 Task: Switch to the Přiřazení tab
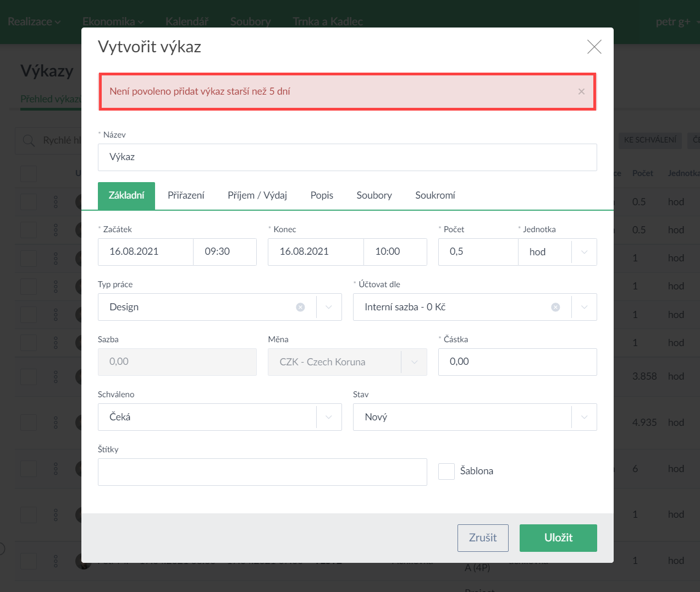click(186, 195)
